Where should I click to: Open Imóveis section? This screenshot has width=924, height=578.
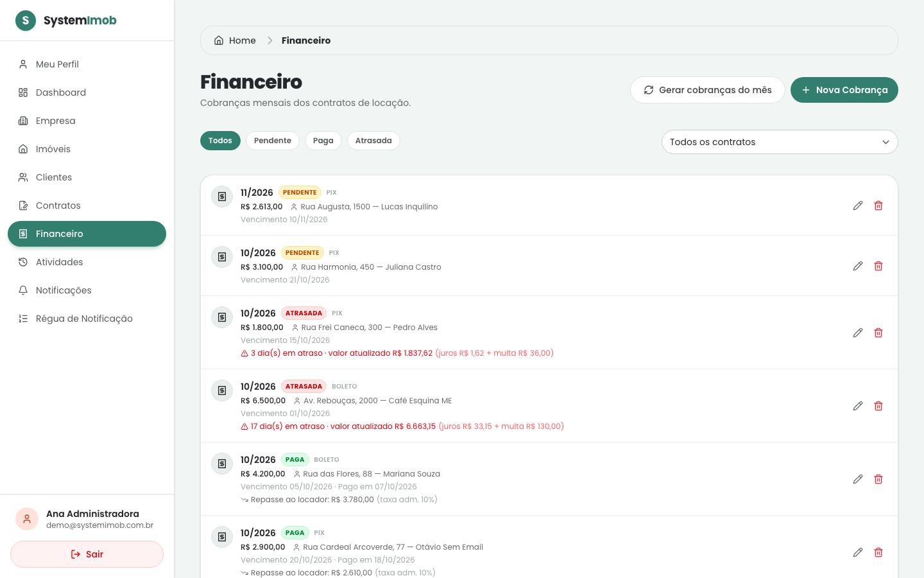tap(87, 149)
